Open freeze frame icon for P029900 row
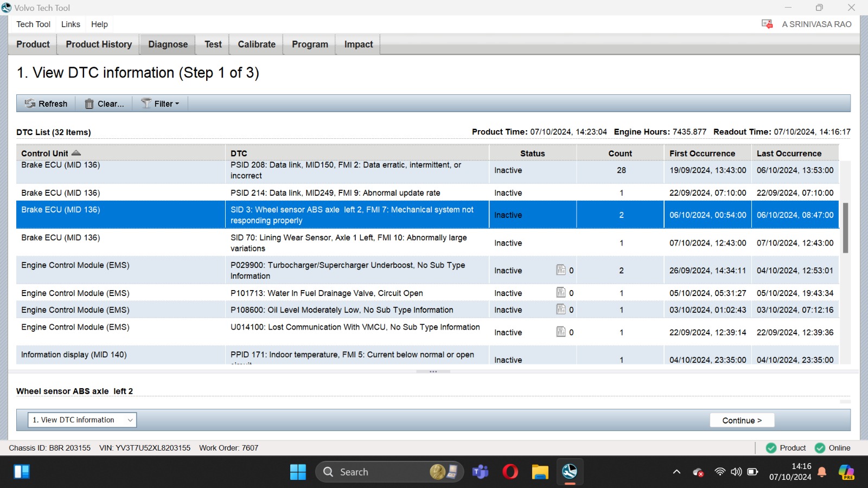Viewport: 868px width, 488px height. pyautogui.click(x=561, y=270)
